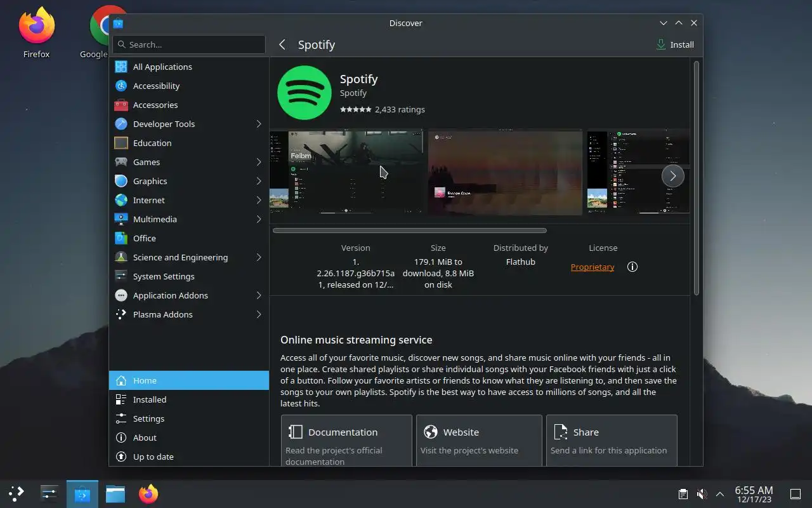Open Discover Settings page
This screenshot has height=508, width=812.
(x=189, y=418)
